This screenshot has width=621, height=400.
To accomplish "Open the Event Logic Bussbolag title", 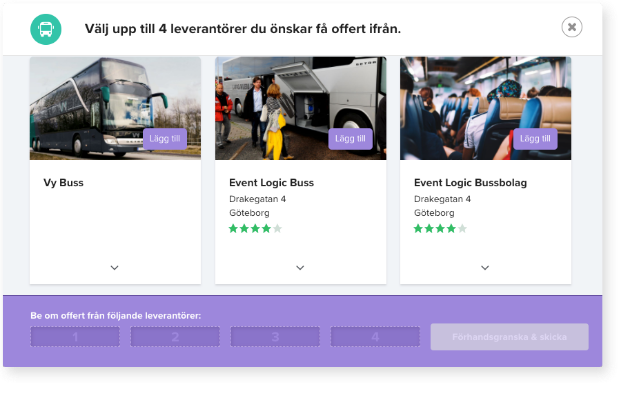I will 470,183.
